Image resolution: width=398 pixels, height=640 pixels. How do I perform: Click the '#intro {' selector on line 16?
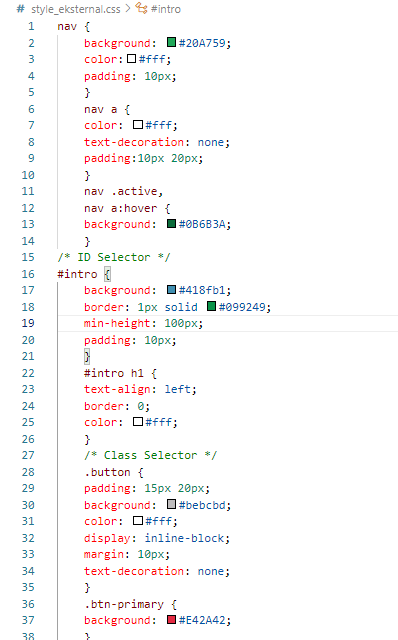coord(84,274)
